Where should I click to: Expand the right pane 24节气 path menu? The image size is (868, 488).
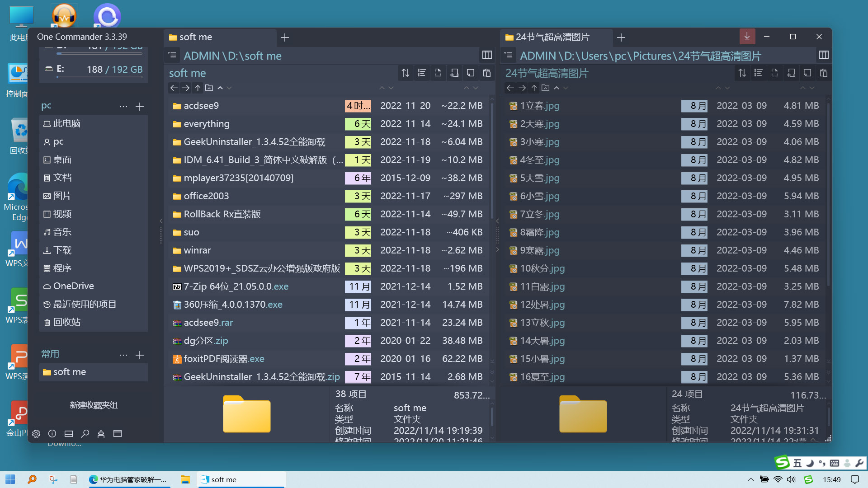coord(509,55)
